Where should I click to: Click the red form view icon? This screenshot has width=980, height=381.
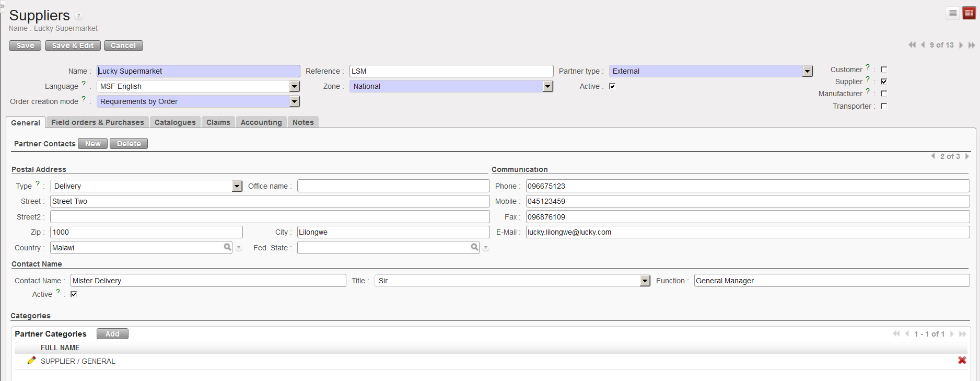[x=969, y=13]
